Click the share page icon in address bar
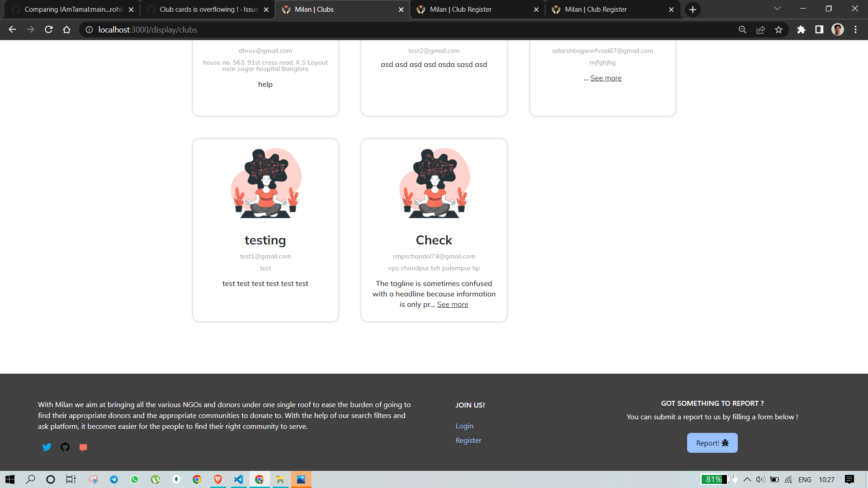 coord(760,30)
